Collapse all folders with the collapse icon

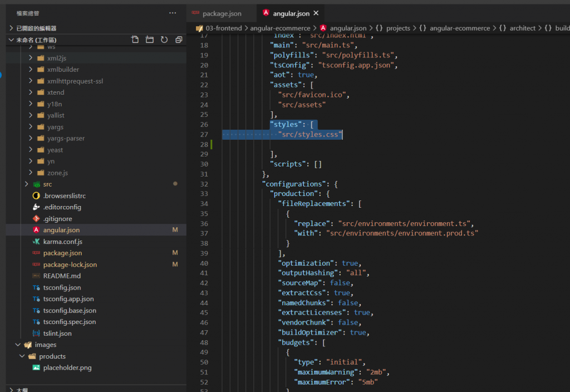point(179,40)
